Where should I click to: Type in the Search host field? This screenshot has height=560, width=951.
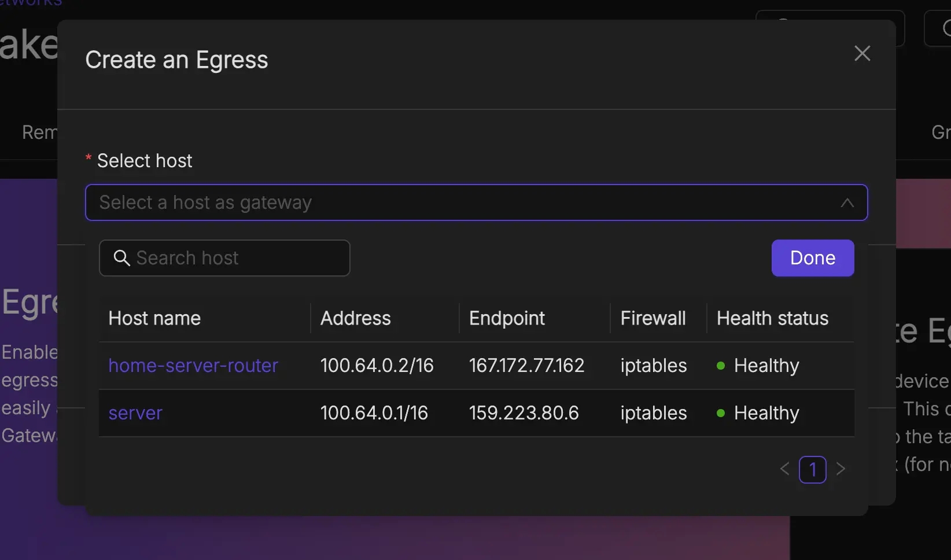tap(231, 258)
